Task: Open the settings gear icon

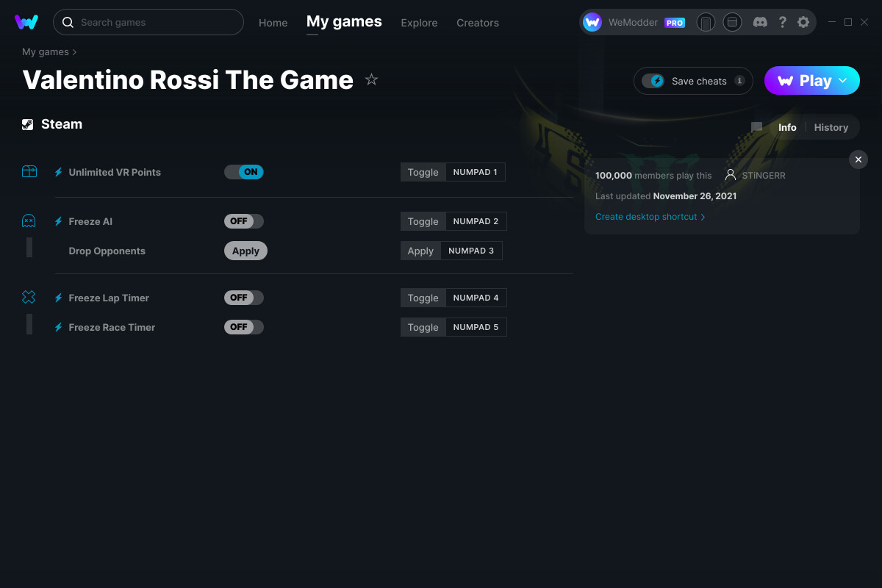Action: point(803,23)
